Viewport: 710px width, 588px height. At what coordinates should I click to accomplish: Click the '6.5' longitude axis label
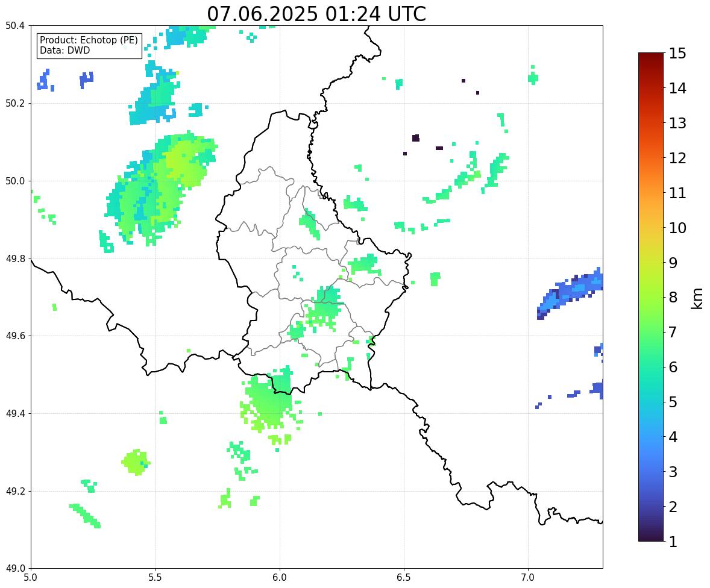404,578
